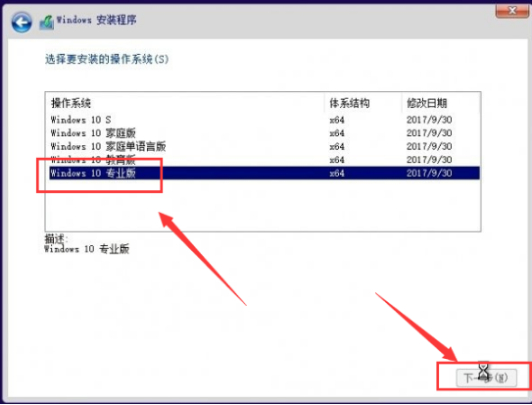Click the 下一步 (Next) button
The height and width of the screenshot is (405, 532).
click(x=487, y=378)
